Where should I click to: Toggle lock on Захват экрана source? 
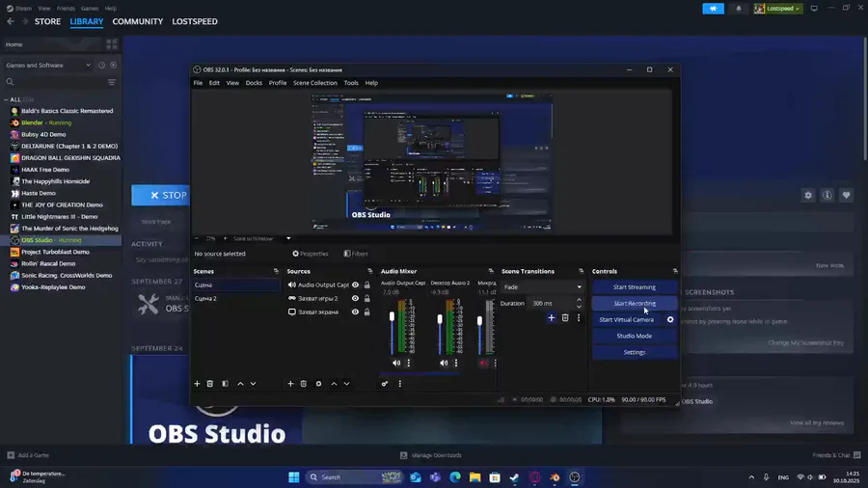(367, 312)
